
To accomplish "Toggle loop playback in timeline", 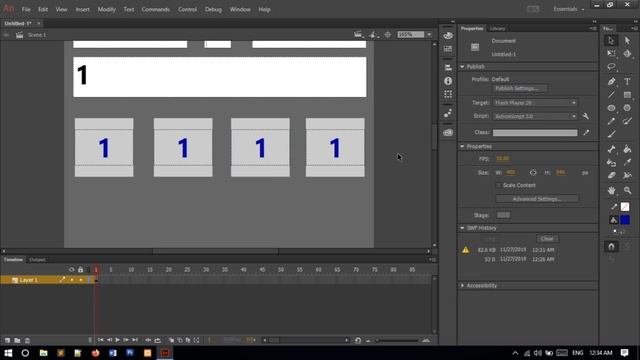I will [x=158, y=340].
